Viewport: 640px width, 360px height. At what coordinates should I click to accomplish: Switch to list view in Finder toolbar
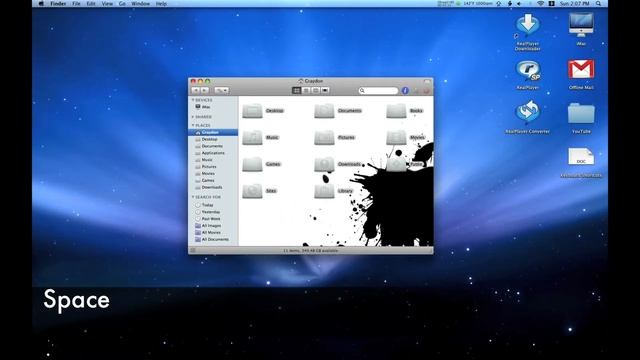click(306, 91)
